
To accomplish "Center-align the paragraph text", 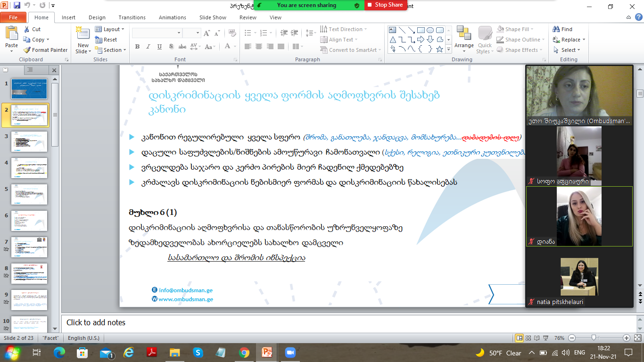I will coord(259,47).
